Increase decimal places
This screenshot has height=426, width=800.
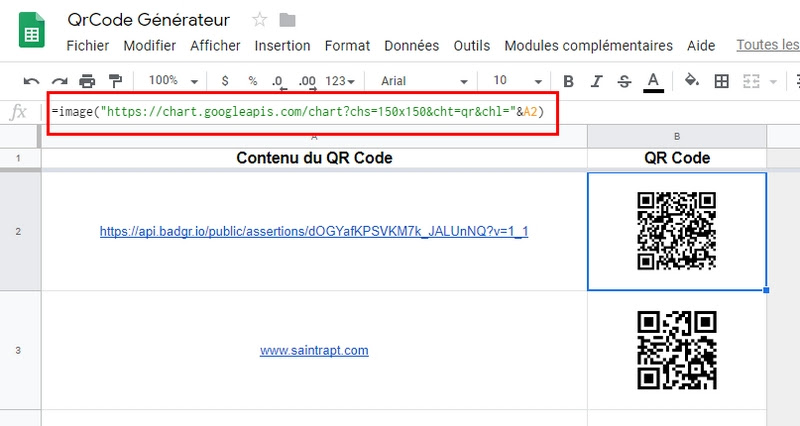(x=307, y=82)
